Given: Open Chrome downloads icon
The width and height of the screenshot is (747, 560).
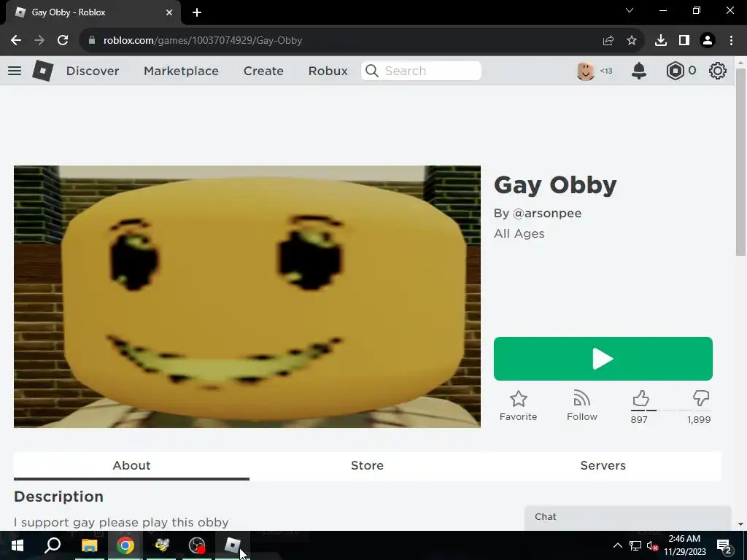Looking at the screenshot, I should (x=661, y=41).
